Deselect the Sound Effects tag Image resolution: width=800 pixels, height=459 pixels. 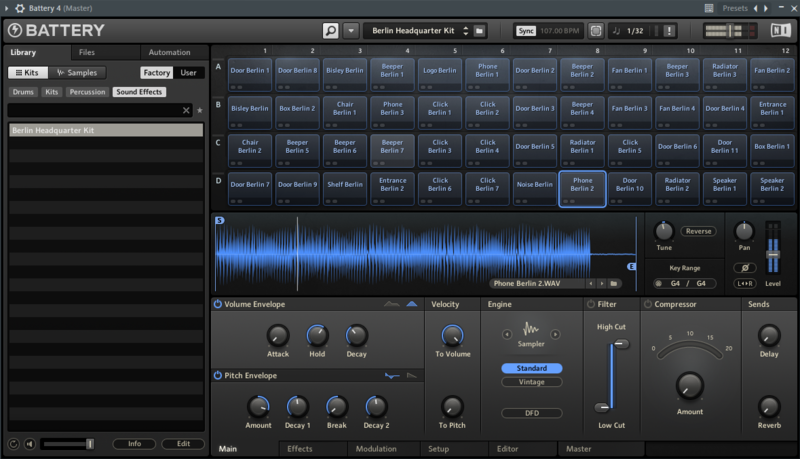click(x=139, y=92)
